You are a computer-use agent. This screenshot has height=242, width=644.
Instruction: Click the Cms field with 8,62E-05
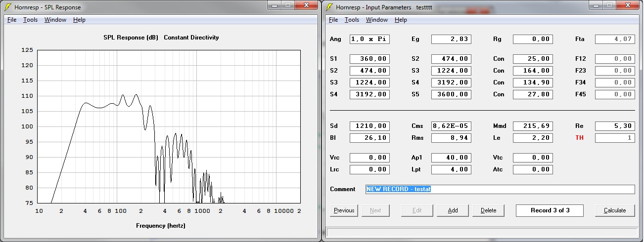click(x=451, y=126)
